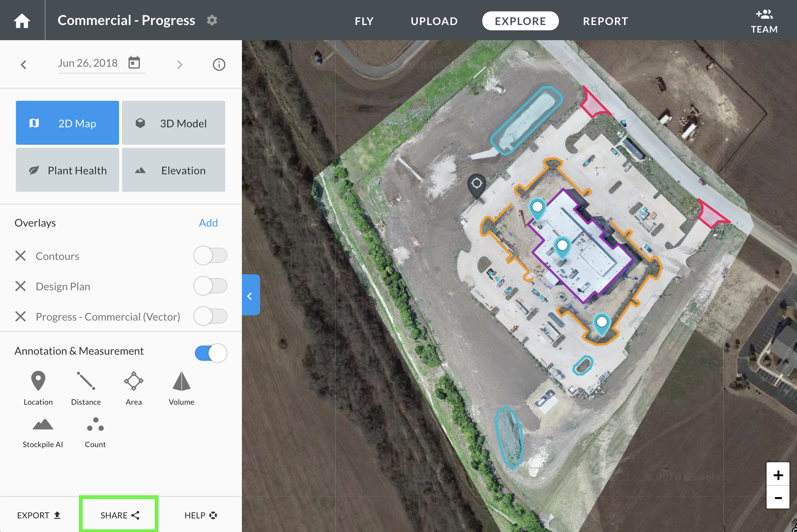Click the Design Plan overlay label
797x532 pixels.
63,286
